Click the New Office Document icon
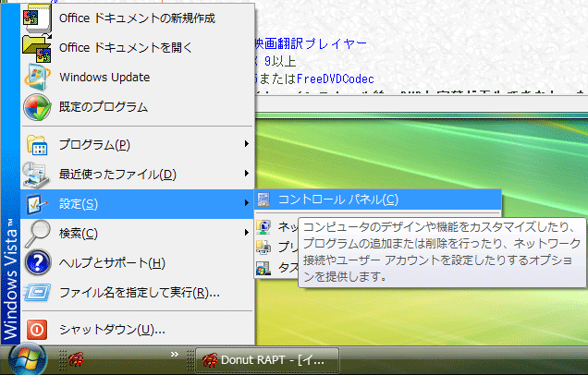The height and width of the screenshot is (375, 588). [x=37, y=18]
